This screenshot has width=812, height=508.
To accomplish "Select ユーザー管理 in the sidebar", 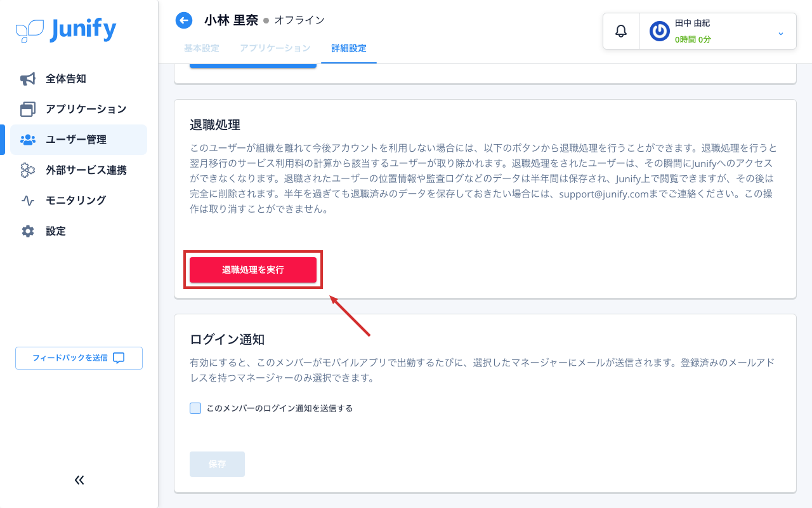I will coord(79,140).
